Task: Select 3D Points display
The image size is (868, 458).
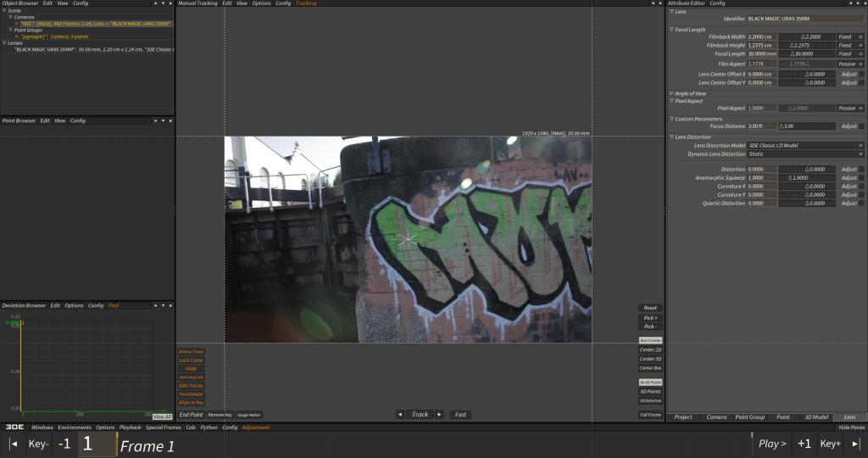Action: click(x=650, y=392)
